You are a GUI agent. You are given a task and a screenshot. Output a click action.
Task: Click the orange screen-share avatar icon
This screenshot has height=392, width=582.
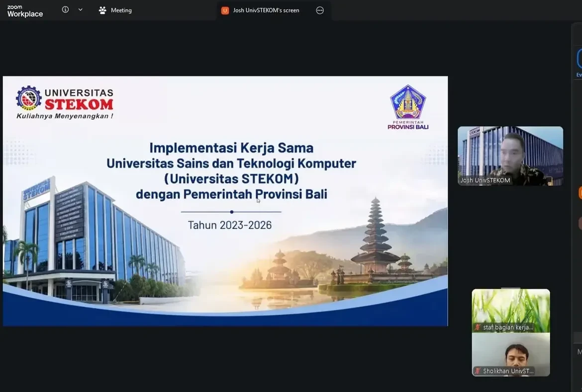(225, 10)
